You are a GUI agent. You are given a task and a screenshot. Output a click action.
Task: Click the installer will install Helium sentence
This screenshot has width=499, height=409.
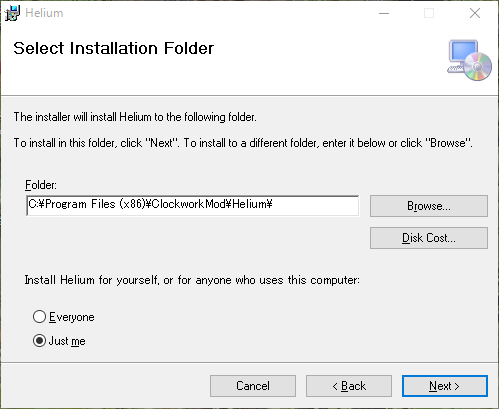click(x=135, y=117)
